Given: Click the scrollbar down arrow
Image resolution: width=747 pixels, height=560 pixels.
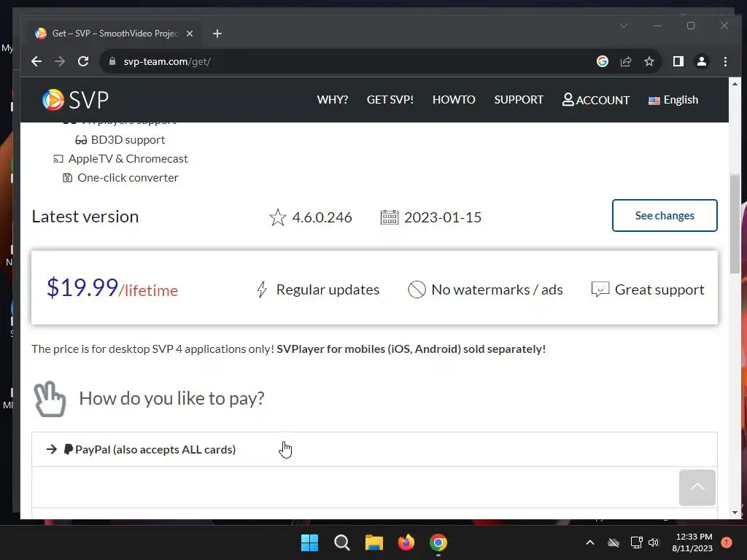Looking at the screenshot, I should point(735,513).
